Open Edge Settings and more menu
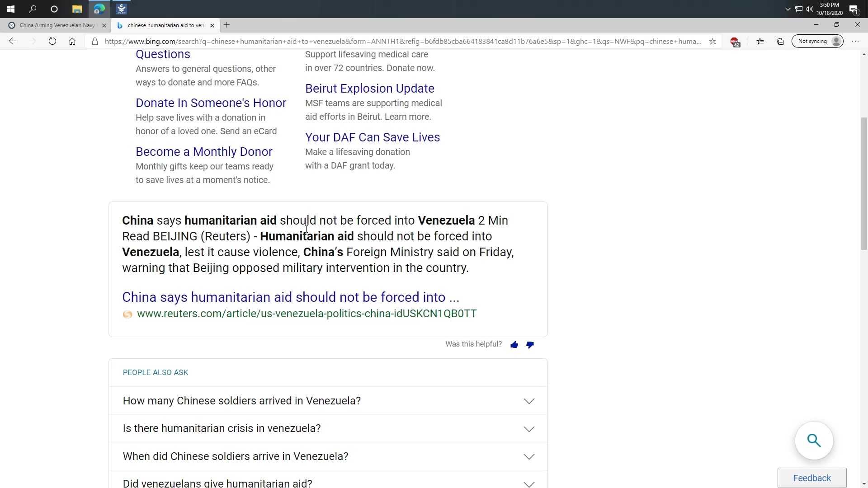The width and height of the screenshot is (868, 488). point(855,41)
